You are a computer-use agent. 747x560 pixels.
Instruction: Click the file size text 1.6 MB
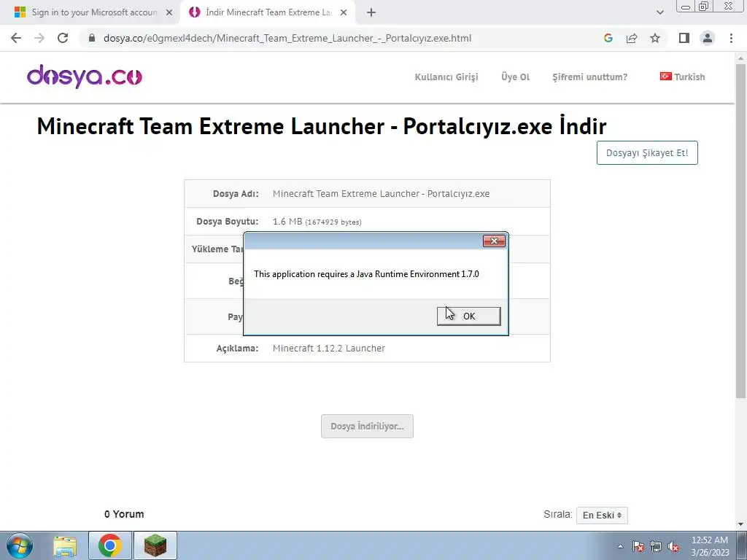[x=287, y=222]
